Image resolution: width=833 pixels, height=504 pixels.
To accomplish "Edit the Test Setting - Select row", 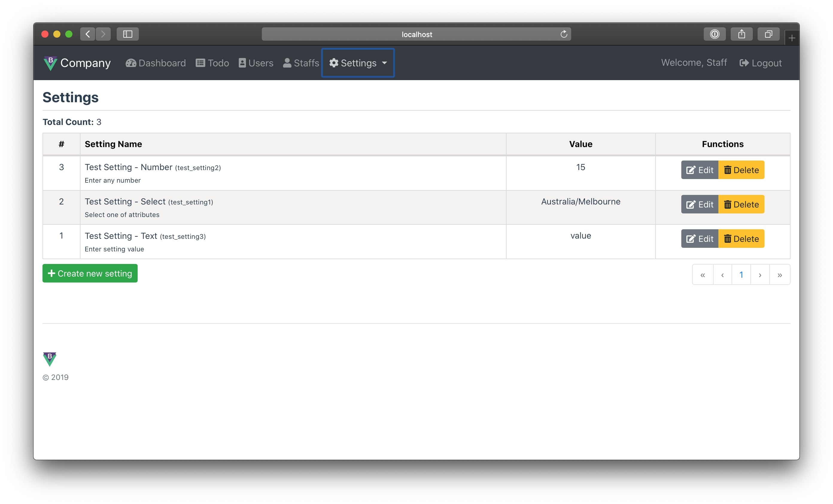I will coord(699,204).
